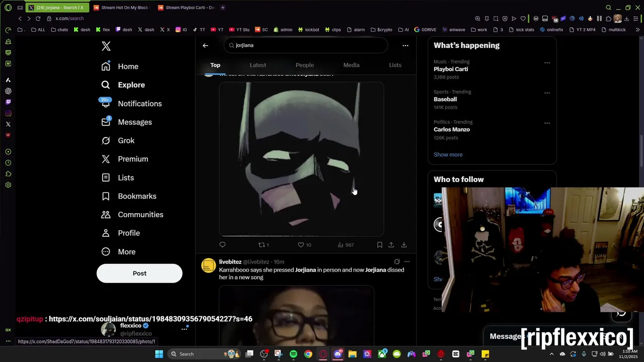Viewport: 644px width, 362px height.
Task: Open File Explorer from taskbar
Action: [352, 354]
